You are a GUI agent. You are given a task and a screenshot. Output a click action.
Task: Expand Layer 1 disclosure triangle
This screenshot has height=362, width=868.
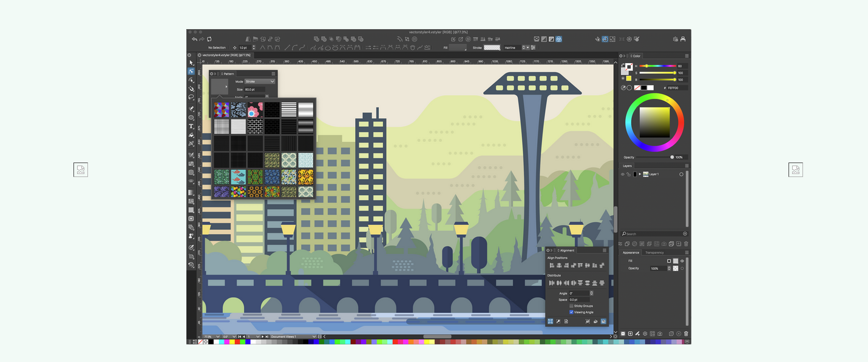tap(640, 174)
